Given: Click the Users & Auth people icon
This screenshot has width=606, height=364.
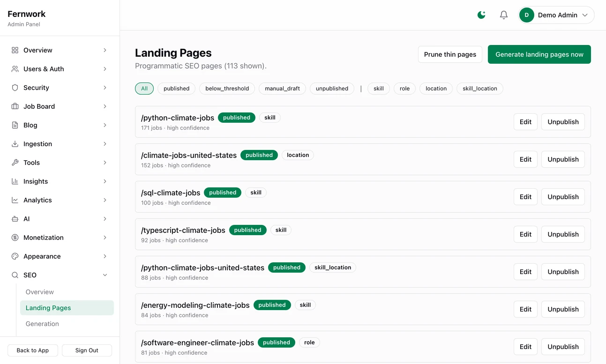Looking at the screenshot, I should pyautogui.click(x=15, y=69).
